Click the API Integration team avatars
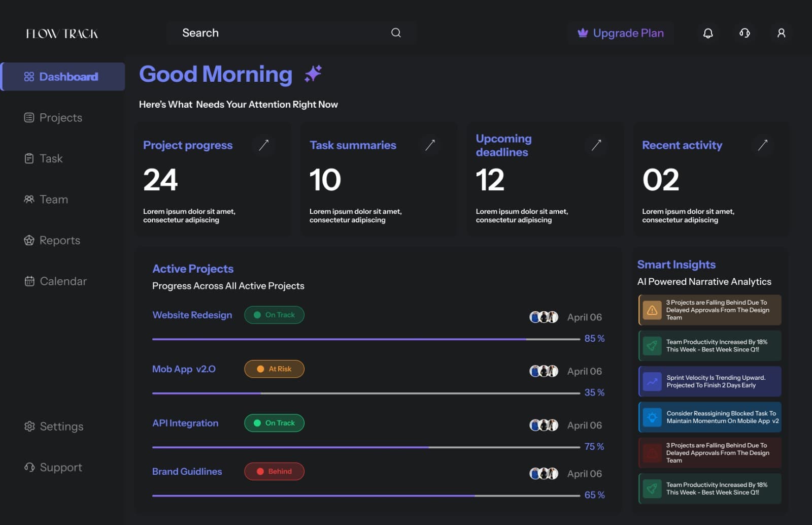 click(544, 425)
